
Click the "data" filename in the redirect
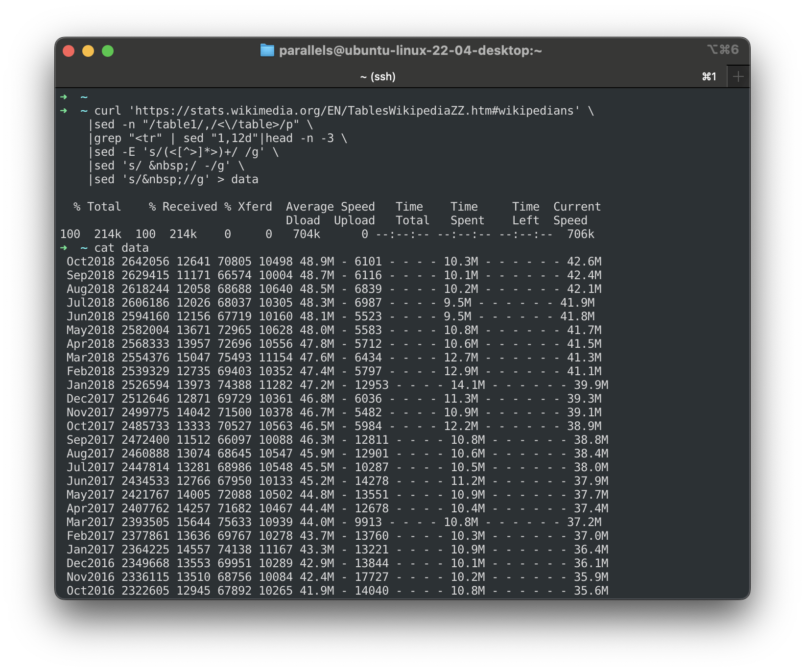(246, 179)
